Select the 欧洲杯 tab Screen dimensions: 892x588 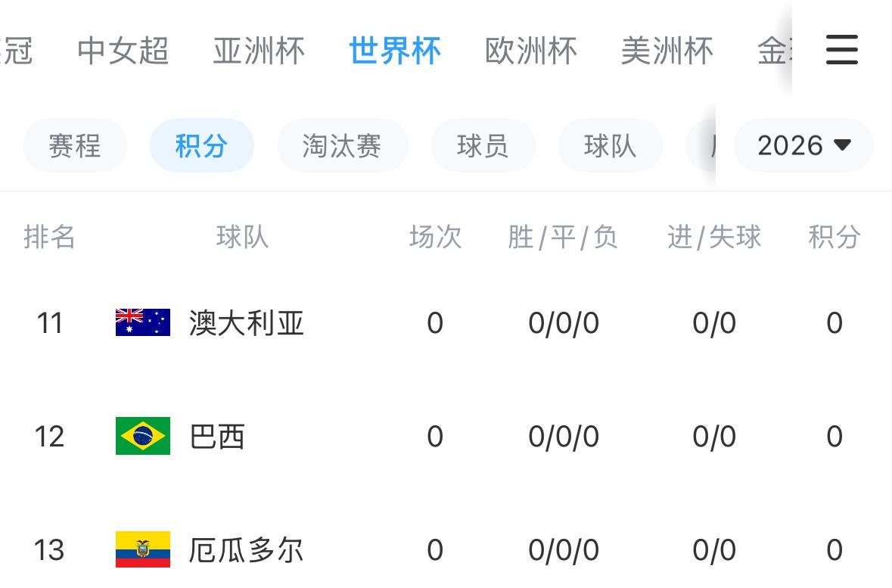coord(530,51)
